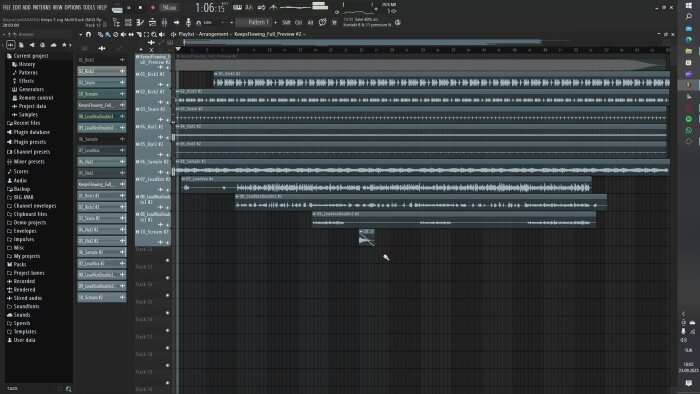Select the playlist Delete tool

[x=115, y=34]
